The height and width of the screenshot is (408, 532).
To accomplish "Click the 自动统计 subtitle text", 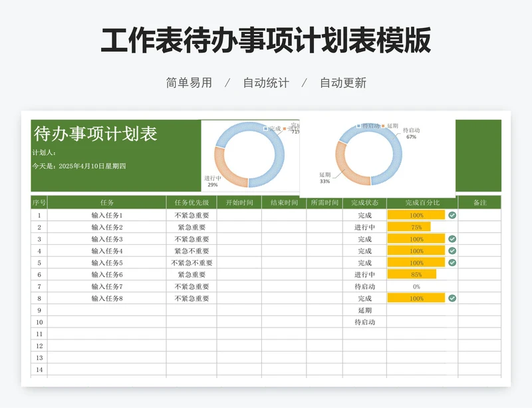I will (x=266, y=83).
